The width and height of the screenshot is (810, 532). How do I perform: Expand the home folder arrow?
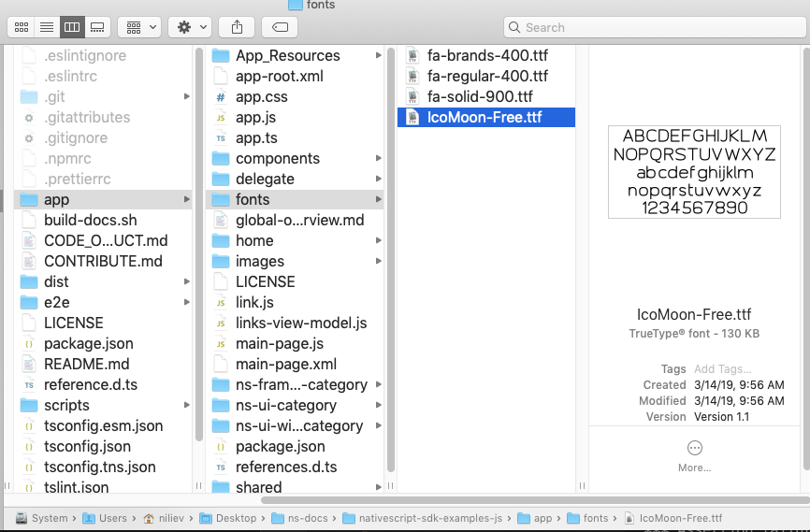coord(379,240)
